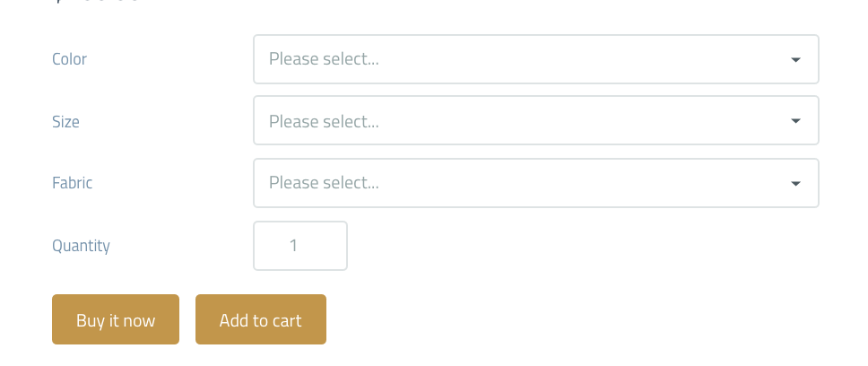Click the Add to cart button
Viewport: 868px width, 366px height.
[260, 319]
